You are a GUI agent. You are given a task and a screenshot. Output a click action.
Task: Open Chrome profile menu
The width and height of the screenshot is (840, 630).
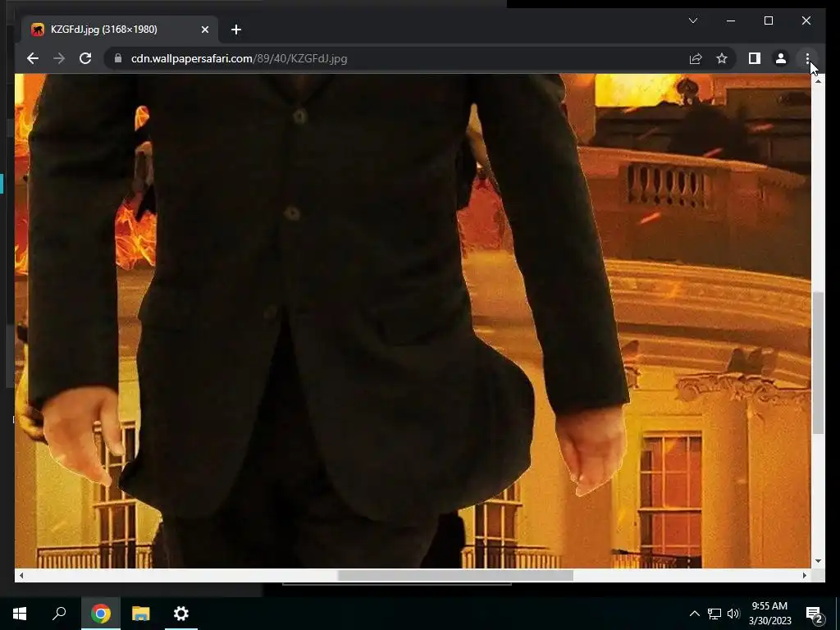(x=781, y=58)
